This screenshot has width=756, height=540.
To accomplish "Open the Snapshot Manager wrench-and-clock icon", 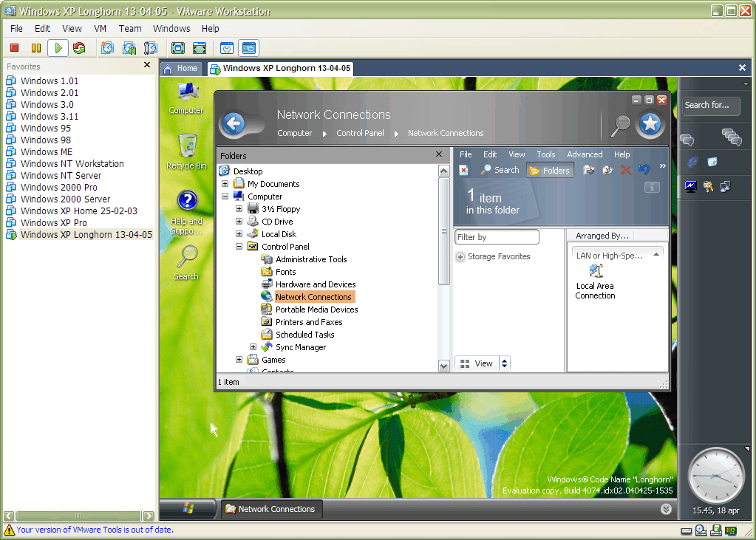I will coord(151,48).
